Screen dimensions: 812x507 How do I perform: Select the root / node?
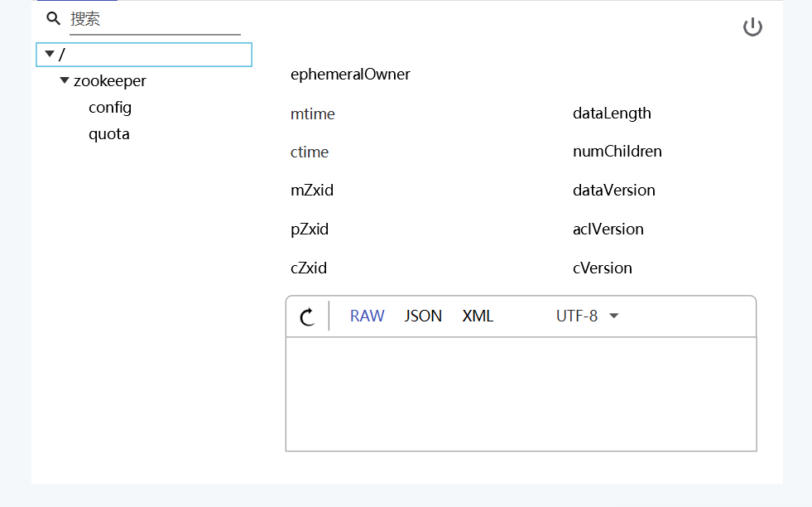click(x=62, y=53)
